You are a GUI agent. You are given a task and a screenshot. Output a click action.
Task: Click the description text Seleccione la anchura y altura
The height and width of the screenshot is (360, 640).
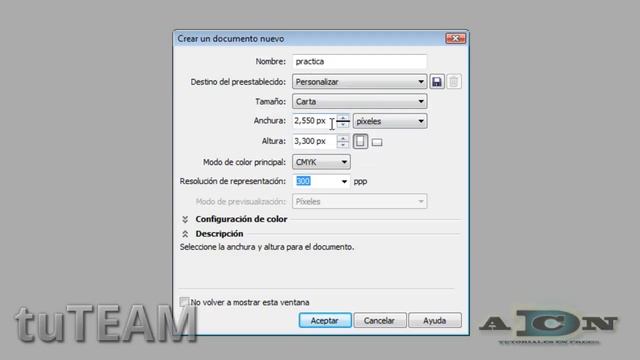(x=267, y=247)
